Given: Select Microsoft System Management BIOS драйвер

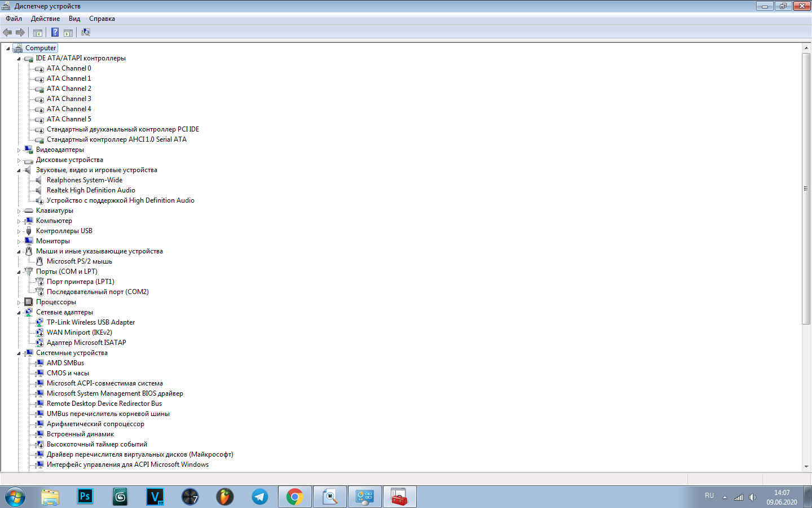Looking at the screenshot, I should click(x=115, y=393).
